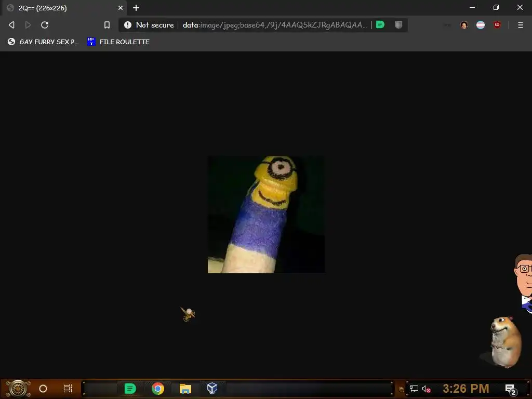Open VirtualBox from the taskbar

click(x=212, y=388)
